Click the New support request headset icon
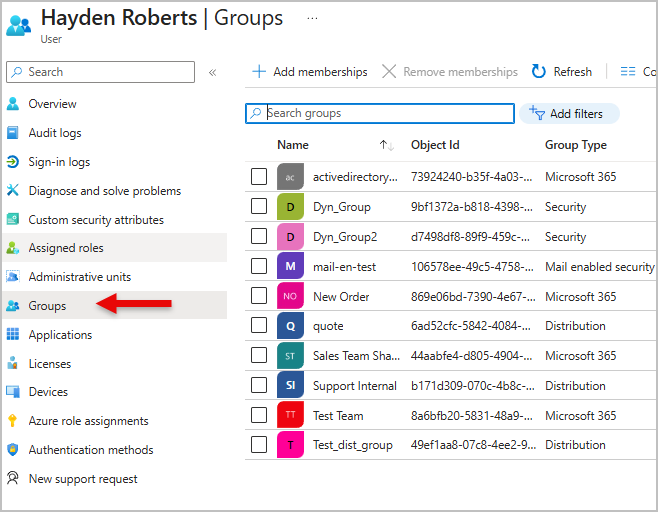This screenshot has height=512, width=658. click(13, 478)
